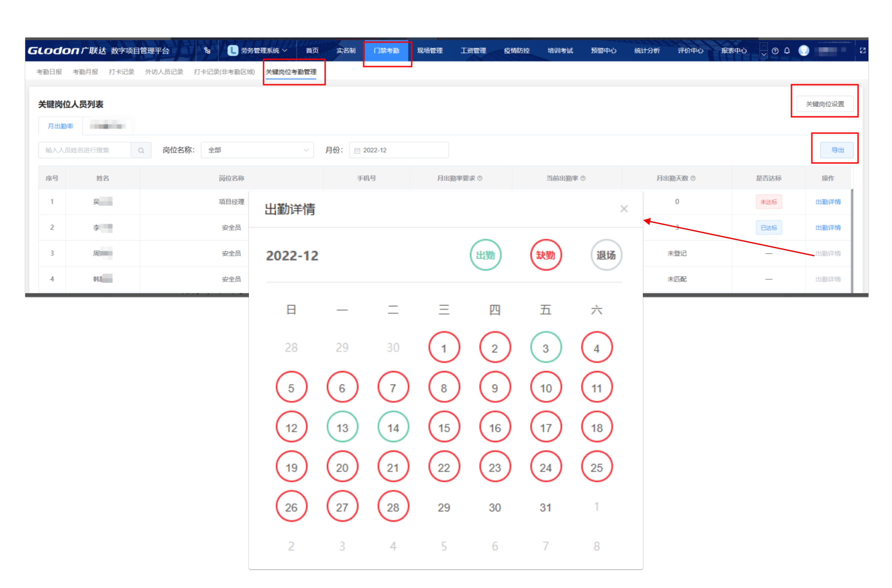
Task: Click the search magnifier icon
Action: coord(141,150)
